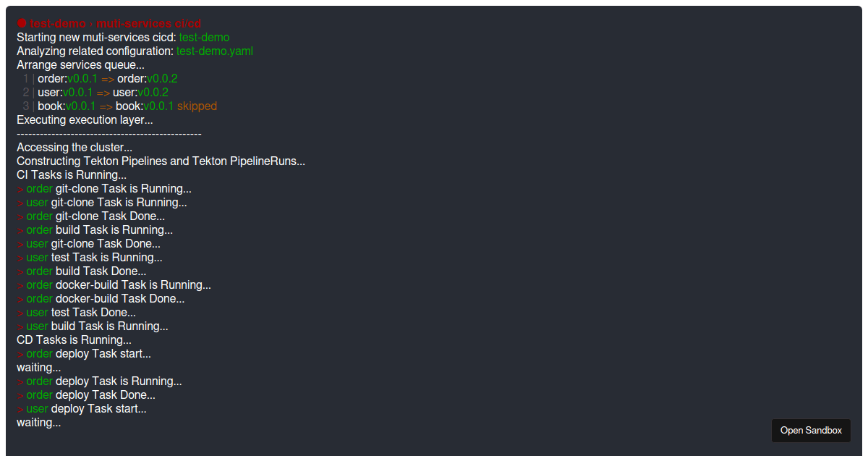The image size is (868, 456).
Task: Click the red prompt arrow before user deploy start
Action: pyautogui.click(x=20, y=409)
